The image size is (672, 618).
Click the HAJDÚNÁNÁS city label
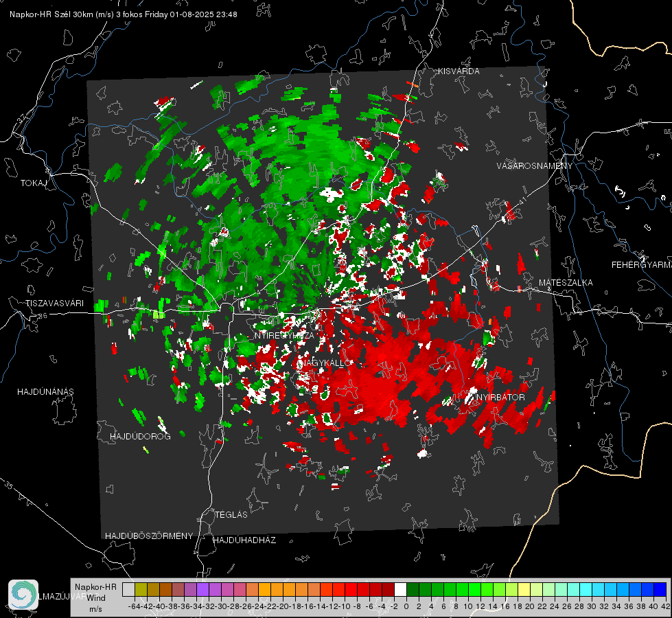45,391
